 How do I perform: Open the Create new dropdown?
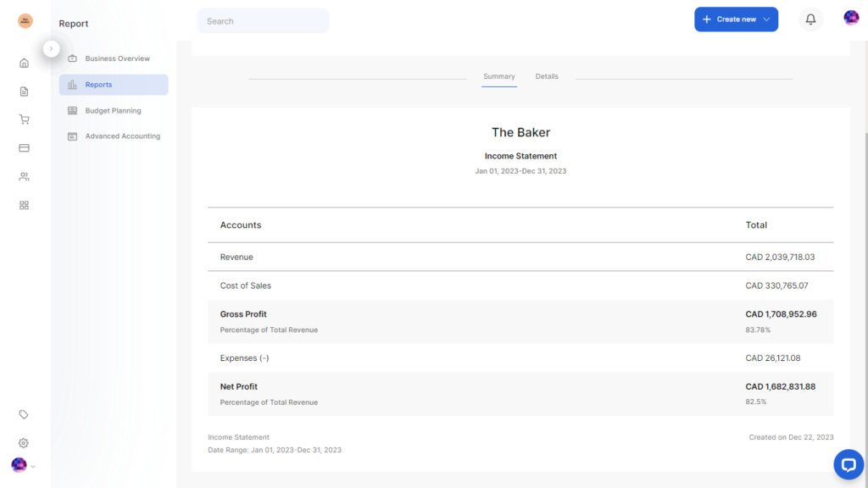click(736, 19)
